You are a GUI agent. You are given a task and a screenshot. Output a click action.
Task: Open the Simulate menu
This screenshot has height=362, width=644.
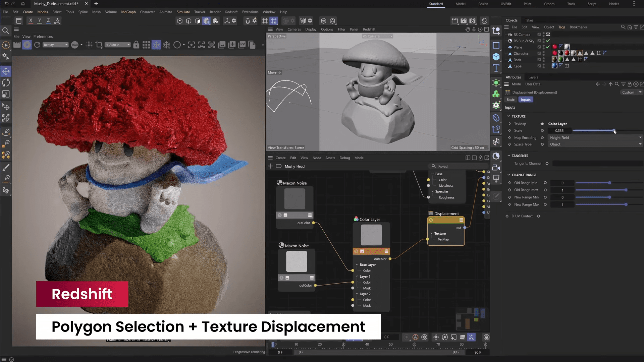click(x=183, y=12)
